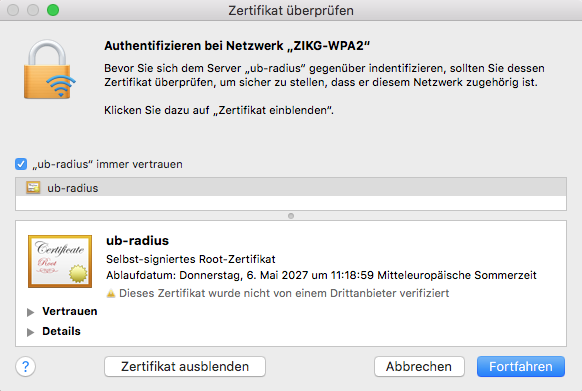Click the Details section label
582x391 pixels.
pyautogui.click(x=61, y=331)
